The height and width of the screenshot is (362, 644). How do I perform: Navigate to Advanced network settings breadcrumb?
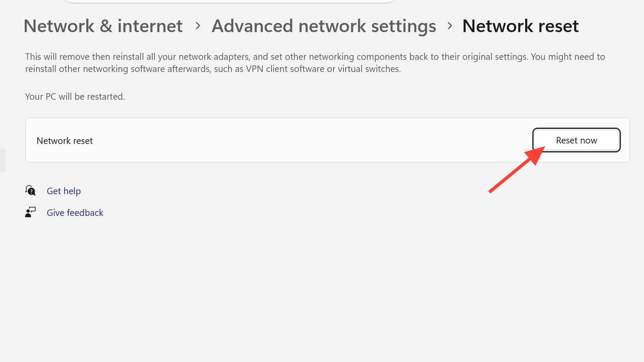coord(324,26)
